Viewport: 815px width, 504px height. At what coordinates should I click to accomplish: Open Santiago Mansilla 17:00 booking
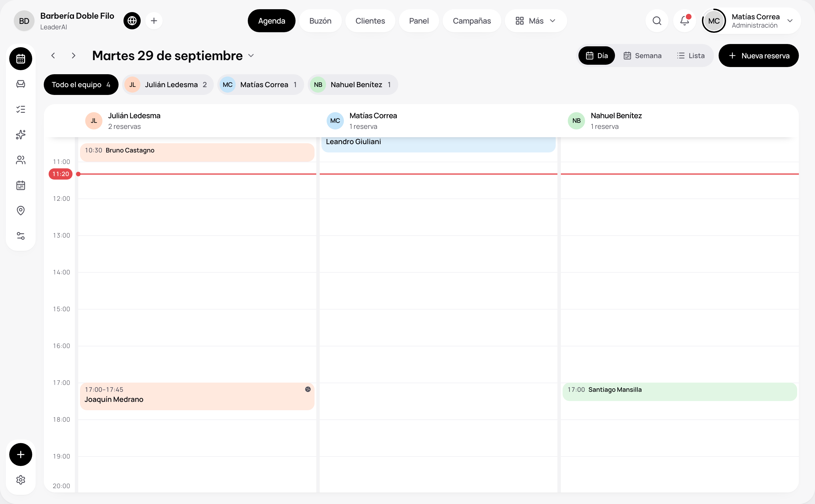[x=680, y=392]
